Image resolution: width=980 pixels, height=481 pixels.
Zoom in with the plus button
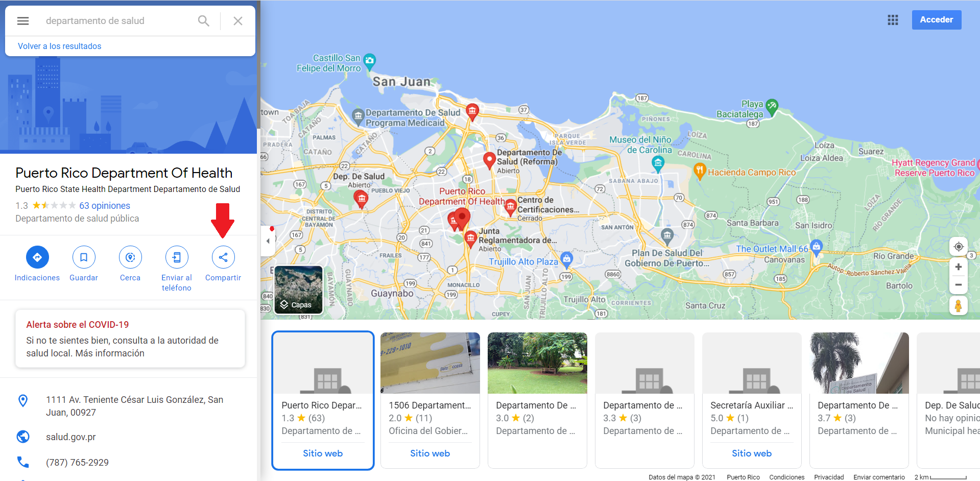tap(959, 267)
